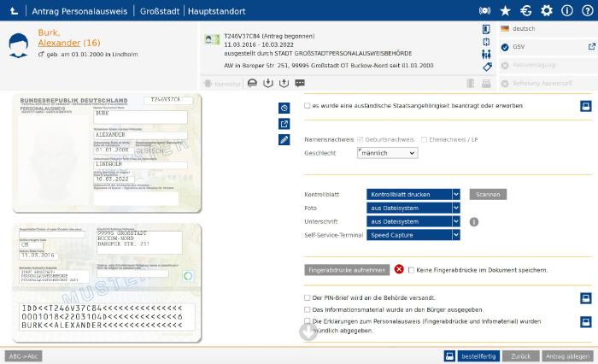The width and height of the screenshot is (598, 364).
Task: Click the favorites star icon in header
Action: (x=505, y=11)
